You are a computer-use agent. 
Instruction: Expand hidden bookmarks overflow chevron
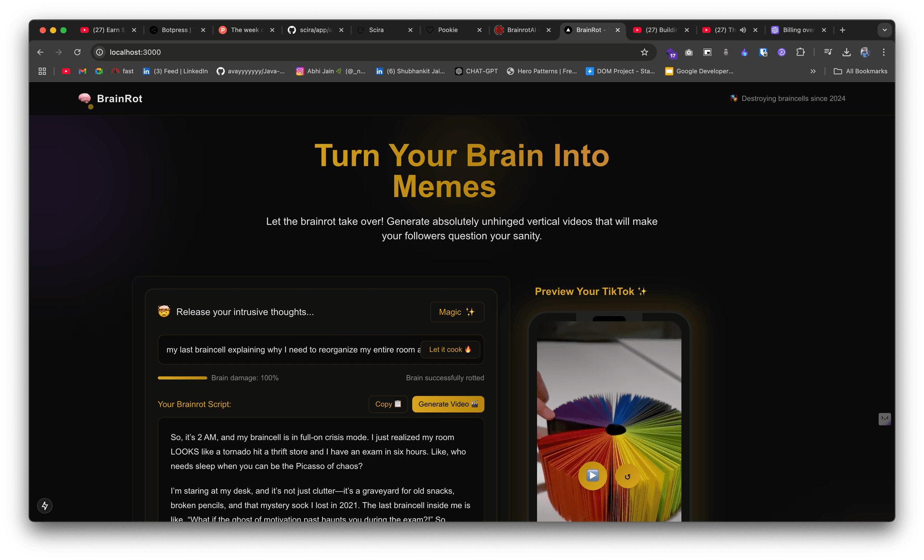813,71
